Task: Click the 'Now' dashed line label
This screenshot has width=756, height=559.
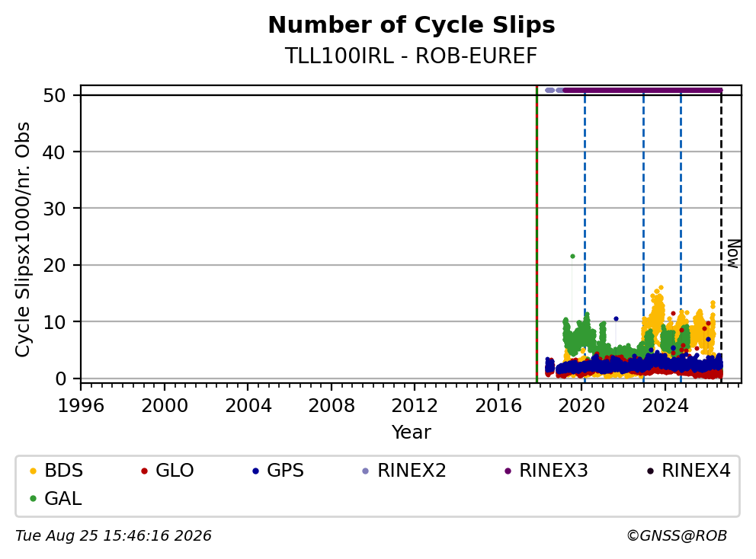Action: 732,254
